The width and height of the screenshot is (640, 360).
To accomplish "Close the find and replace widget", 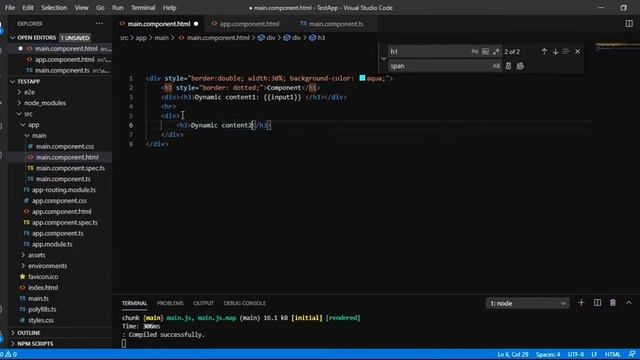I will click(577, 51).
